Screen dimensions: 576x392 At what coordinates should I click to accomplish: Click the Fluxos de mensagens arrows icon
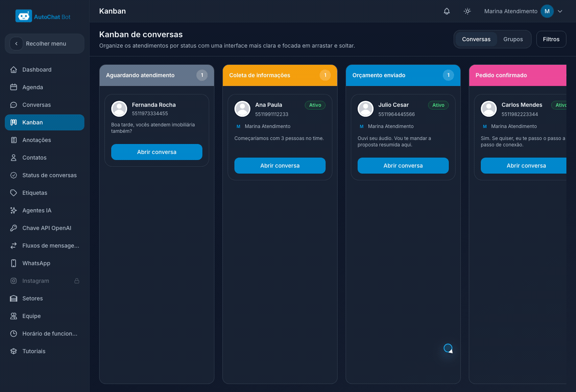[x=13, y=246]
